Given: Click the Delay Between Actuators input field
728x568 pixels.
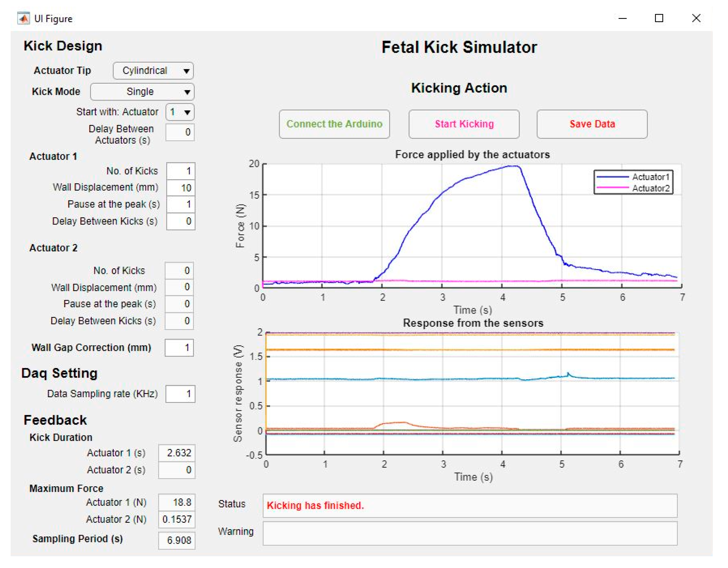Looking at the screenshot, I should [180, 132].
